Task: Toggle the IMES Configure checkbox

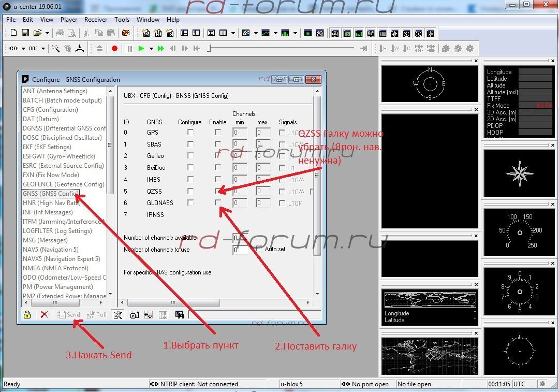Action: point(190,179)
